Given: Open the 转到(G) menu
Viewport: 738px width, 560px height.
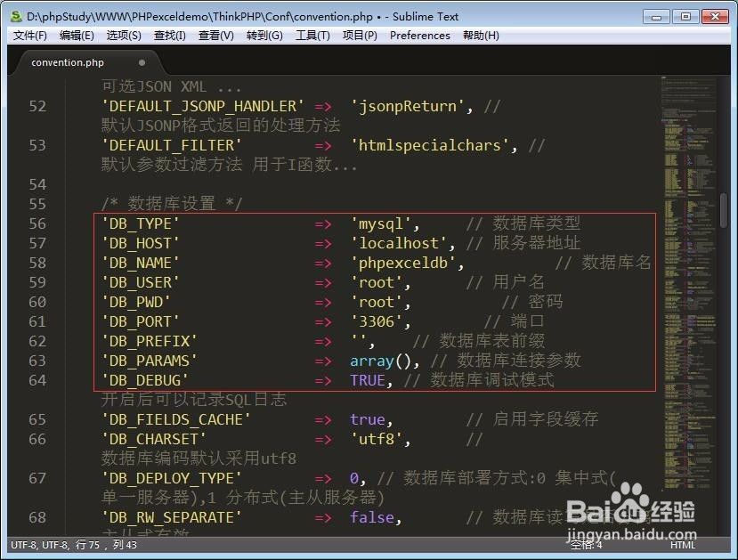Looking at the screenshot, I should coord(264,36).
